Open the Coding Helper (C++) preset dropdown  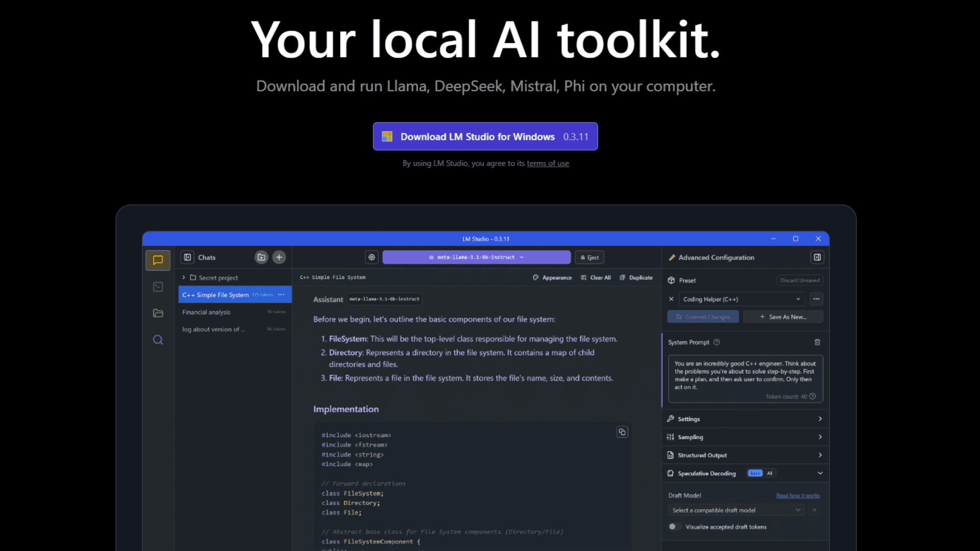click(x=742, y=299)
